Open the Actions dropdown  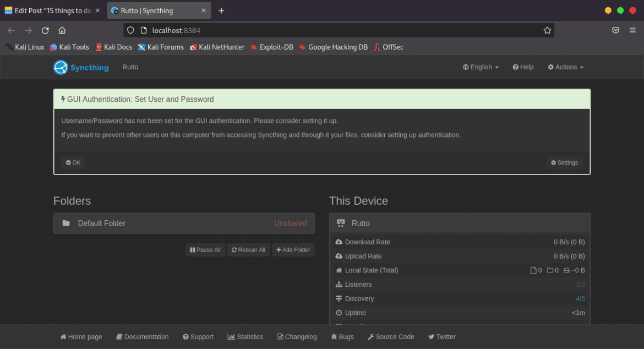click(565, 67)
